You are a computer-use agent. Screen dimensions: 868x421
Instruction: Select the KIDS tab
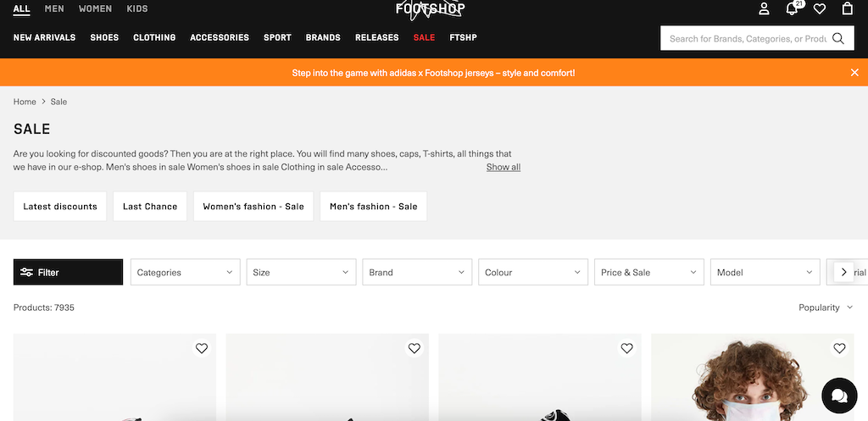pos(137,8)
